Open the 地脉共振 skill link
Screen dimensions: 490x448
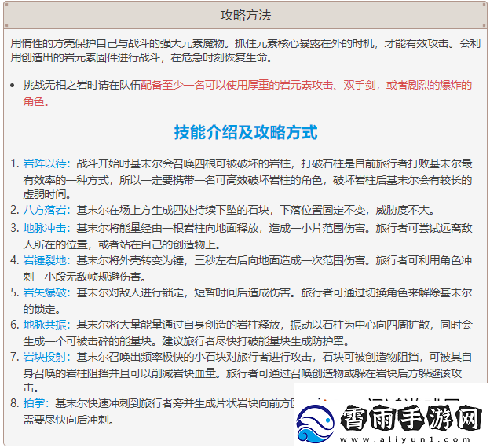coord(45,325)
